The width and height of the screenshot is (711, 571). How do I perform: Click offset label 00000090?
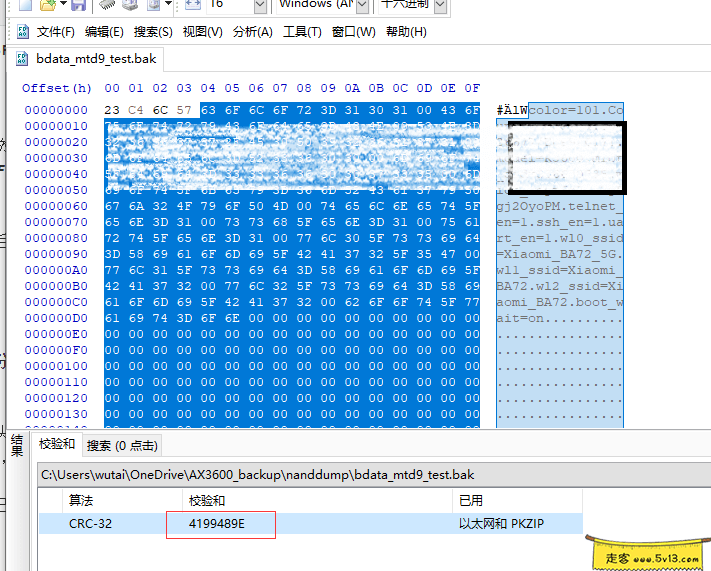click(56, 254)
